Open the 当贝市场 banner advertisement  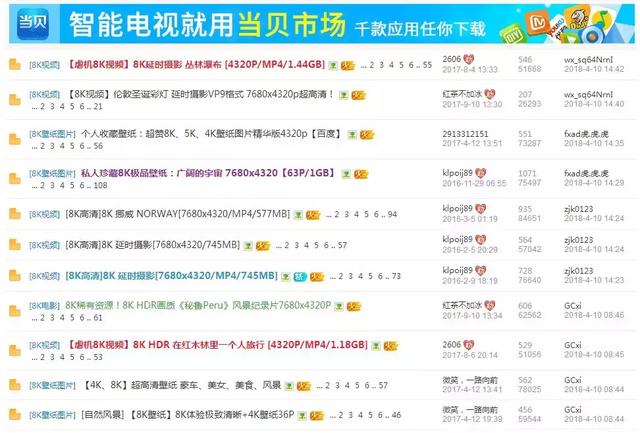pos(322,23)
